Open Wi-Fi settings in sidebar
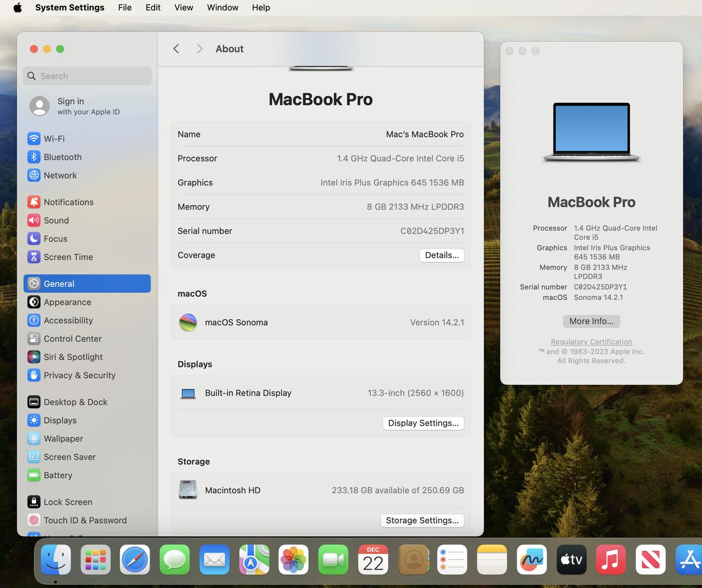 87,138
